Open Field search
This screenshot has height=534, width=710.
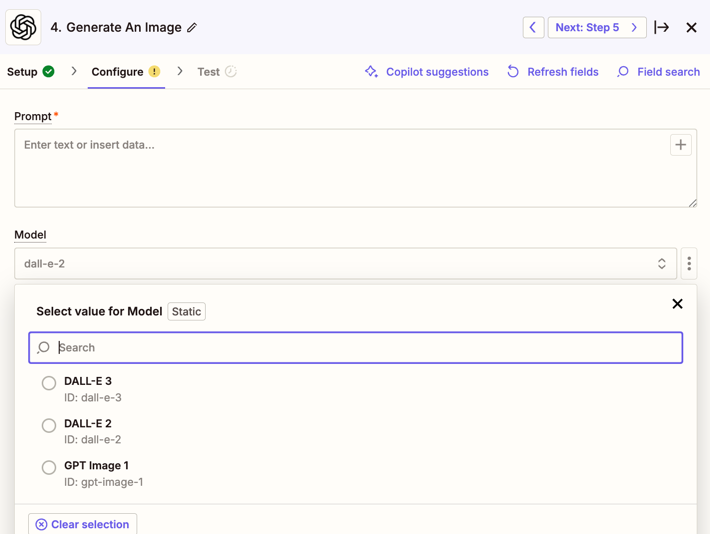[x=658, y=72]
